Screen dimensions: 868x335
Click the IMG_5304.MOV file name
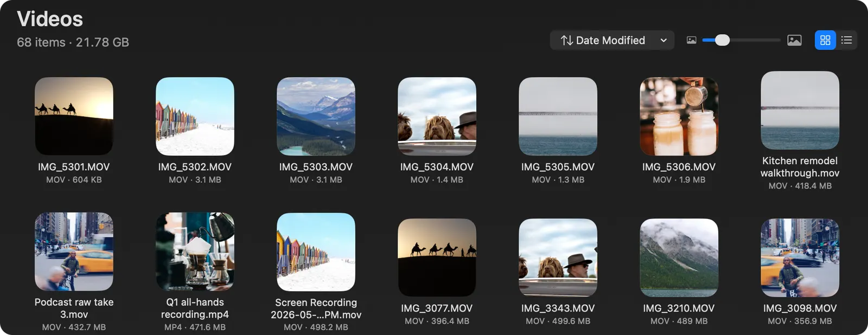click(437, 167)
